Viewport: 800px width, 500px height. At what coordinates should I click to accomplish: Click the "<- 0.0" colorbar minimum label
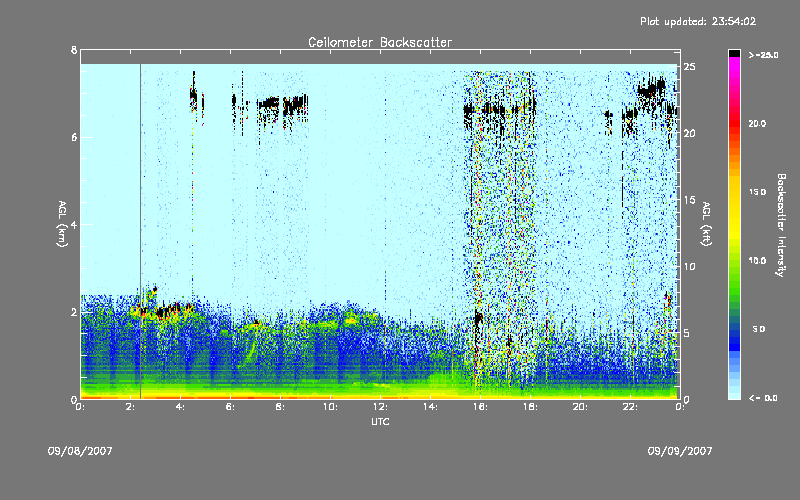click(x=764, y=398)
